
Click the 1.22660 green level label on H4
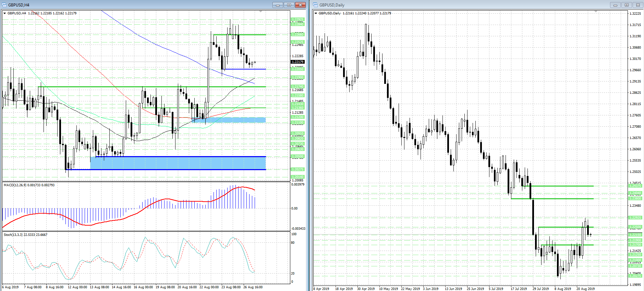pyautogui.click(x=297, y=35)
